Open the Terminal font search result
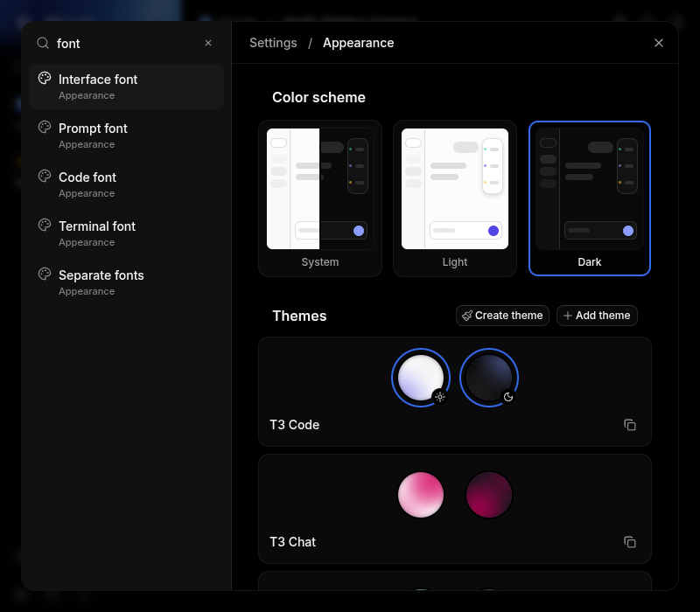The width and height of the screenshot is (700, 612). pos(126,233)
